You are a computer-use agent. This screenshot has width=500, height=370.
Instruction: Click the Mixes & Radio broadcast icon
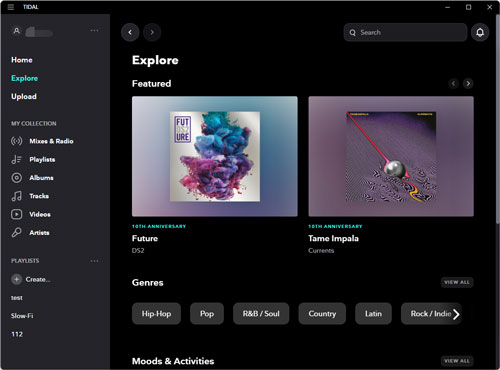17,141
